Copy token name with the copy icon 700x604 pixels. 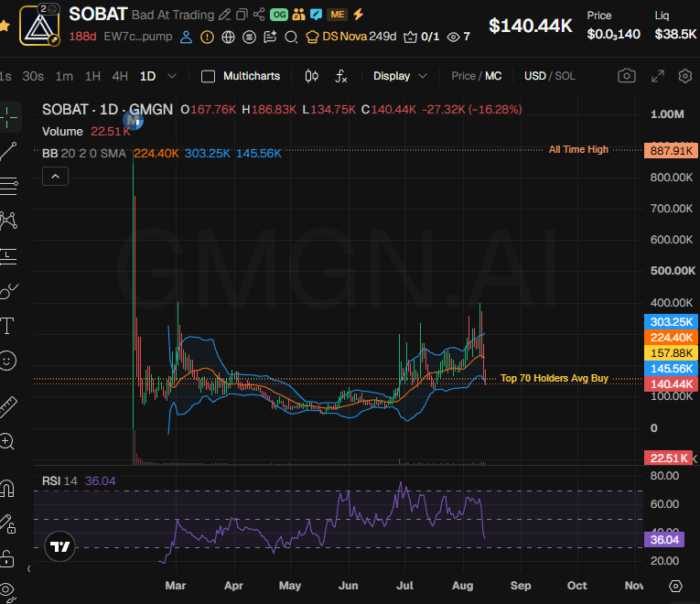242,15
